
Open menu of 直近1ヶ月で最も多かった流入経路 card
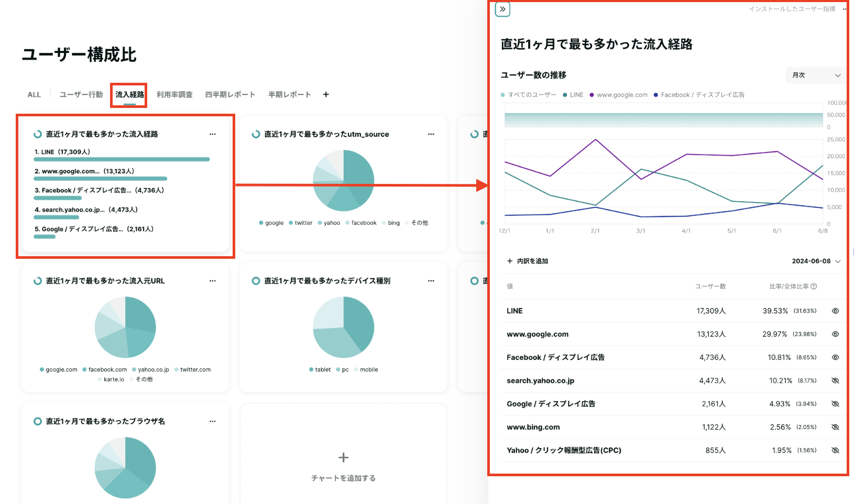[213, 134]
